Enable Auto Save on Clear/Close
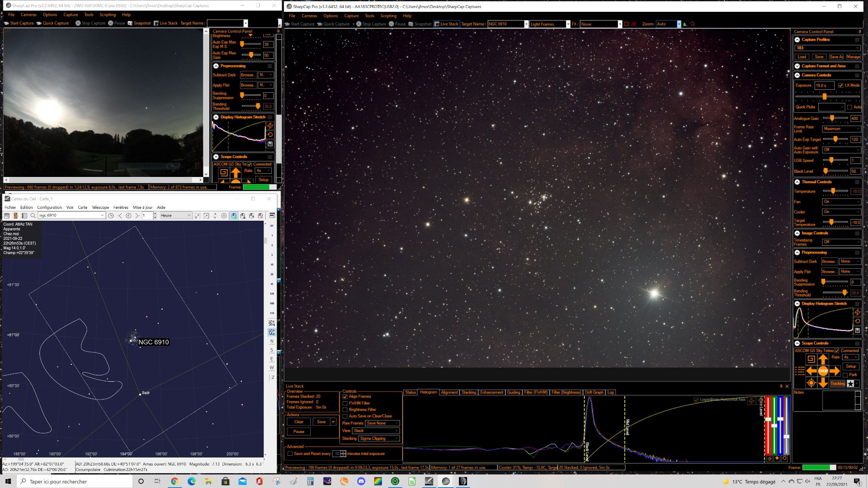This screenshot has width=868, height=488. tap(345, 416)
